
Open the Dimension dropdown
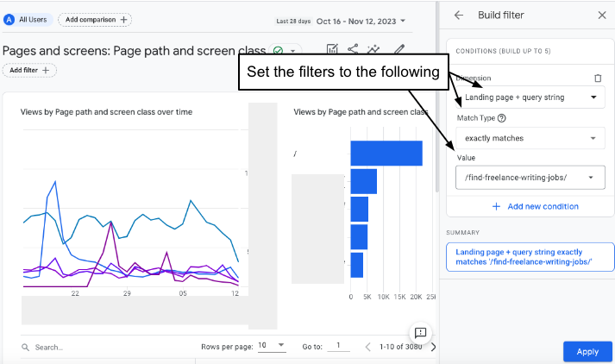click(530, 97)
